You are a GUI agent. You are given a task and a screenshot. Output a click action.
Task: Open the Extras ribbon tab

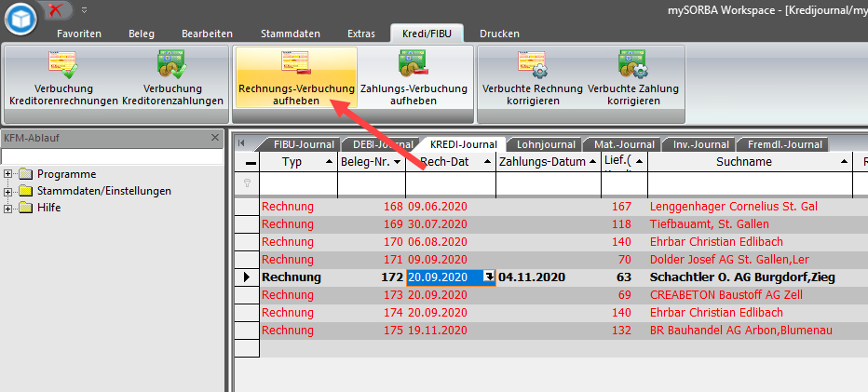tap(361, 34)
